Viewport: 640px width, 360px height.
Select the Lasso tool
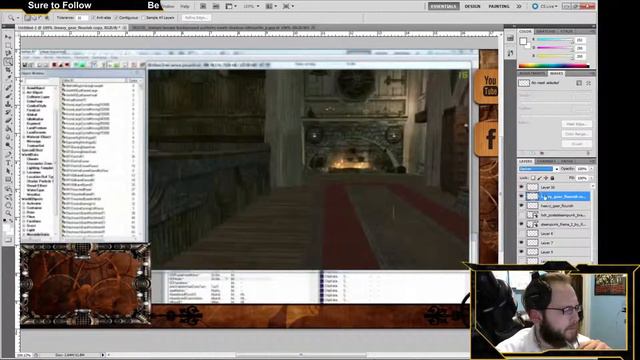pyautogui.click(x=8, y=53)
